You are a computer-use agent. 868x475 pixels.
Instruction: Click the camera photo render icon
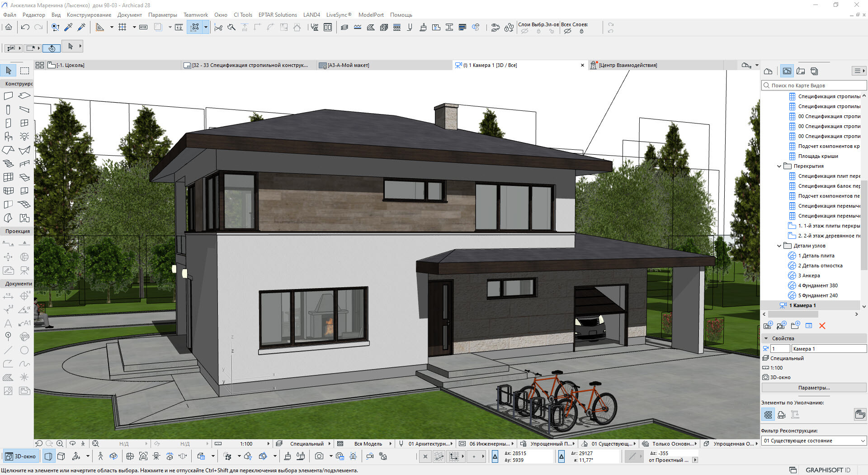(319, 456)
